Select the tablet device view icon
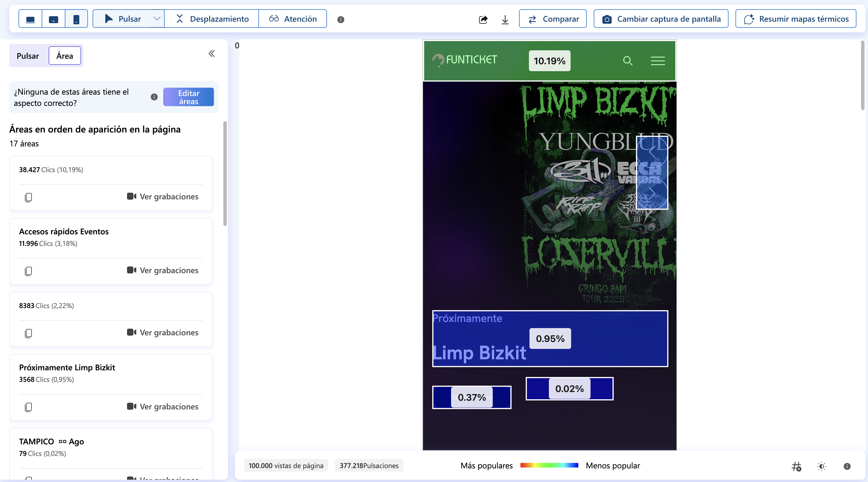The height and width of the screenshot is (482, 868). coord(53,19)
